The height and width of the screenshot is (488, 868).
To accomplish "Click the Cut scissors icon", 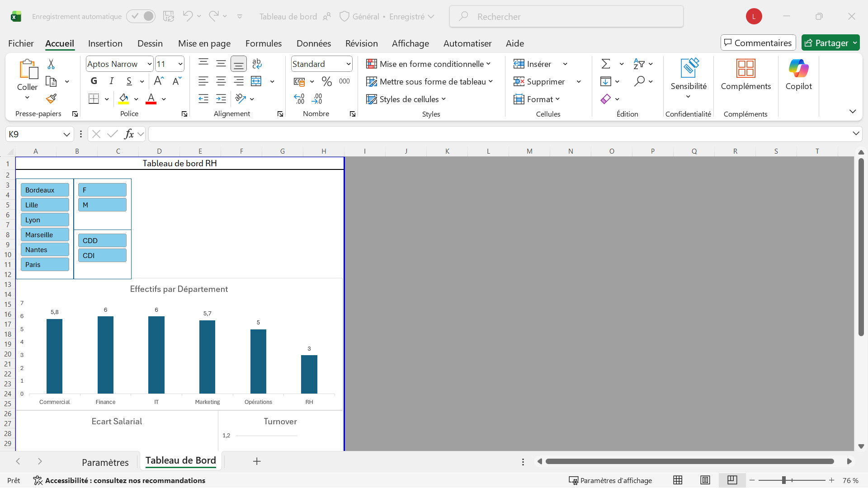I will [51, 64].
